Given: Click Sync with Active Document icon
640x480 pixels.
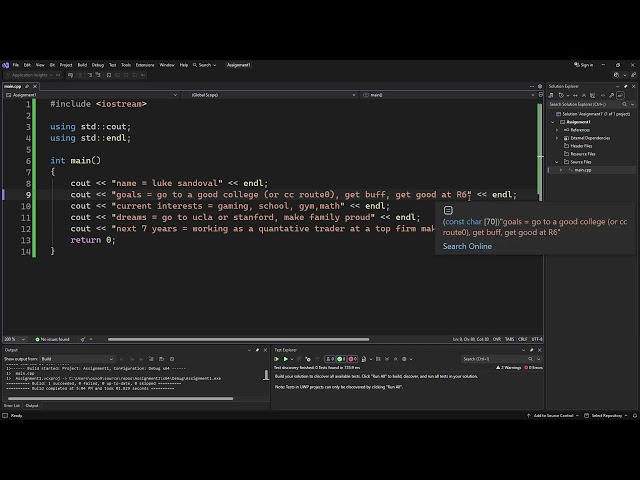Looking at the screenshot, I should tap(575, 95).
